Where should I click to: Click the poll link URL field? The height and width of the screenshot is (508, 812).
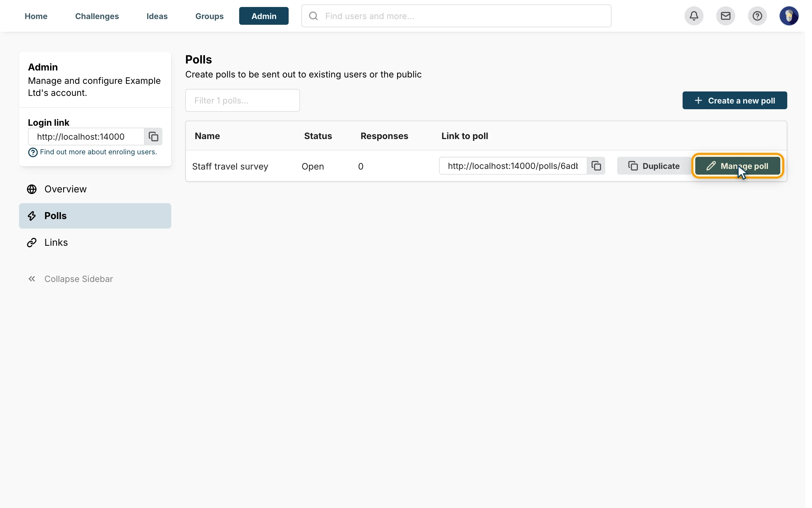[x=513, y=166]
